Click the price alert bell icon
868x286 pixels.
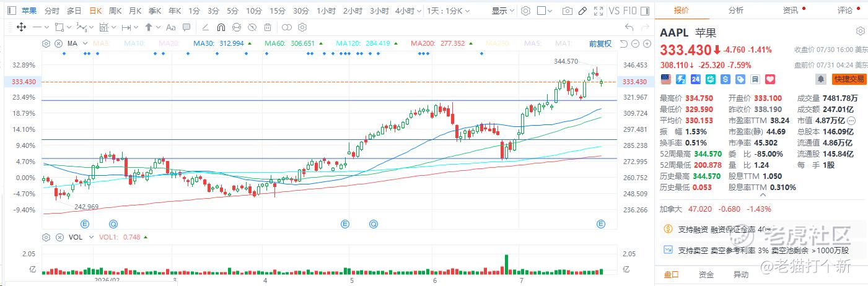click(x=821, y=79)
